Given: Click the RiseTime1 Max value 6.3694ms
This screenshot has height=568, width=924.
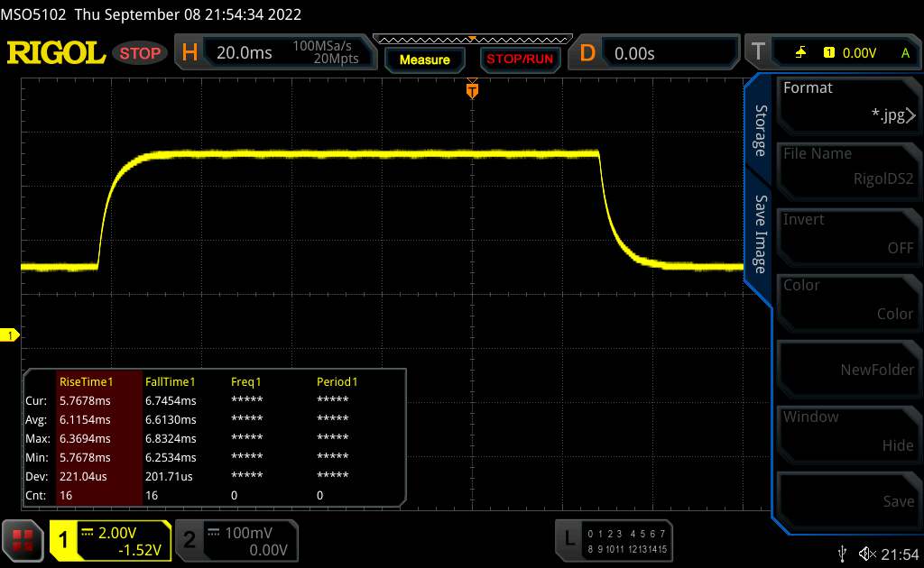Looking at the screenshot, I should (x=85, y=438).
